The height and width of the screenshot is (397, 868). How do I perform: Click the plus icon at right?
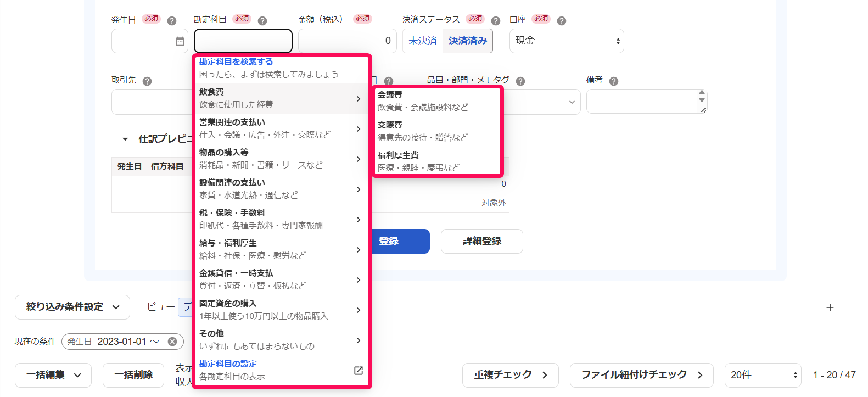830,307
